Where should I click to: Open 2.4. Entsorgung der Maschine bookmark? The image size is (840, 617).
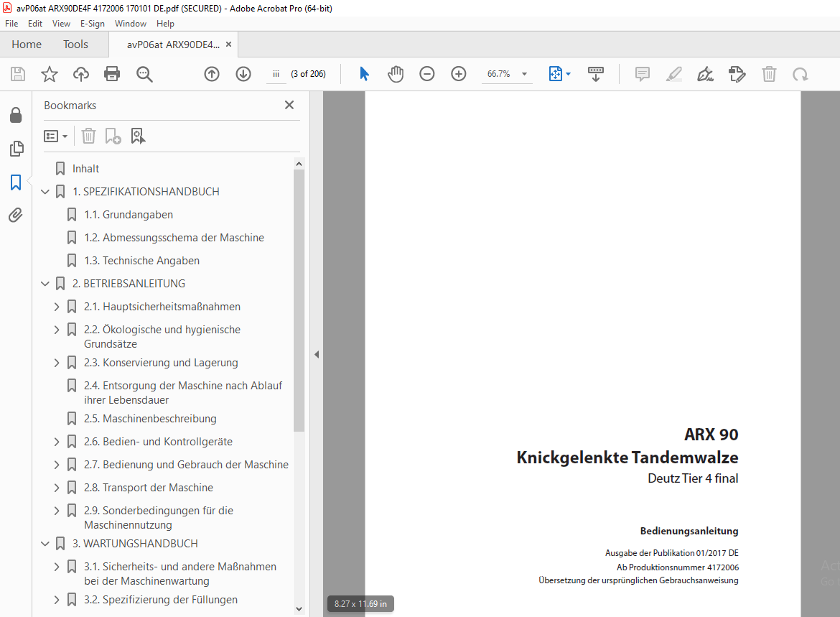coord(182,393)
